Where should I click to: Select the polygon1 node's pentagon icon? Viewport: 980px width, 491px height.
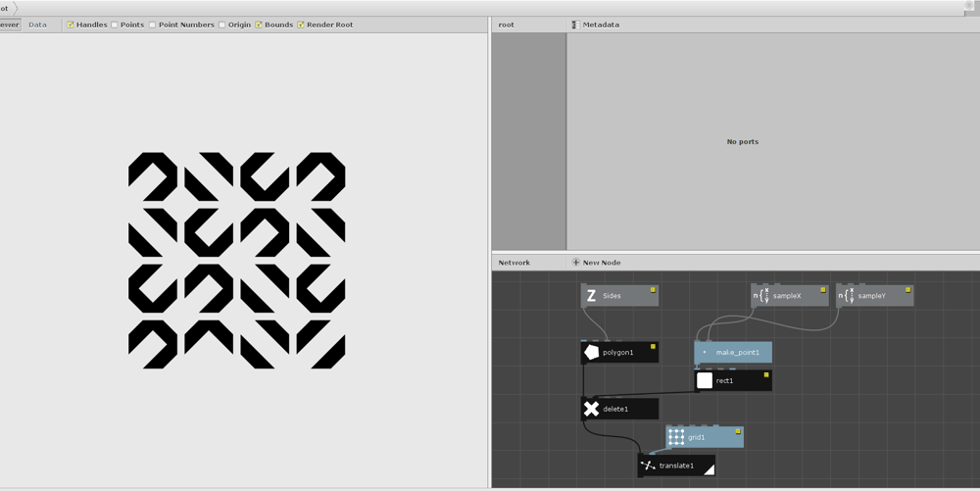[591, 352]
